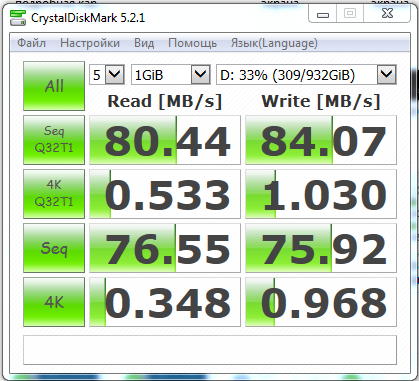Open the Помощь menu

(192, 43)
